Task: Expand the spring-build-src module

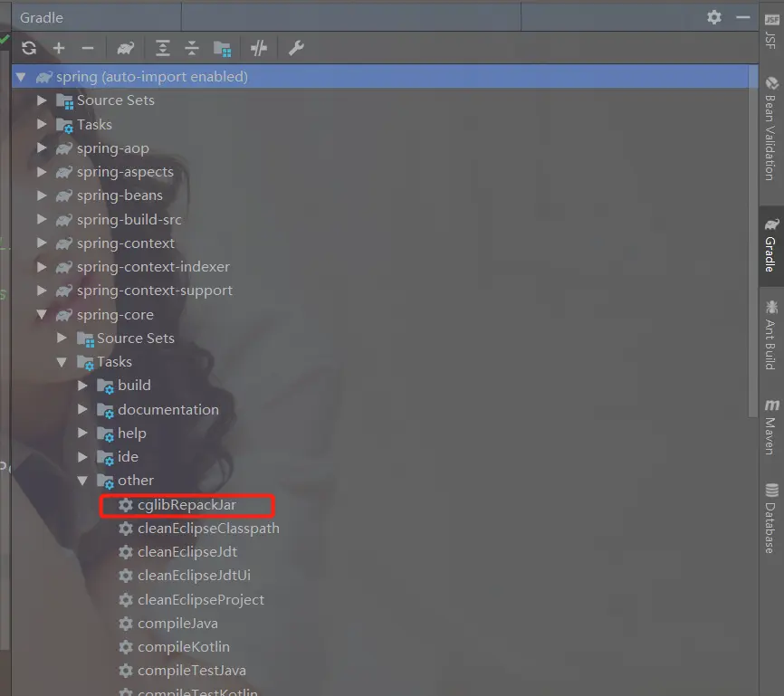Action: pos(42,219)
